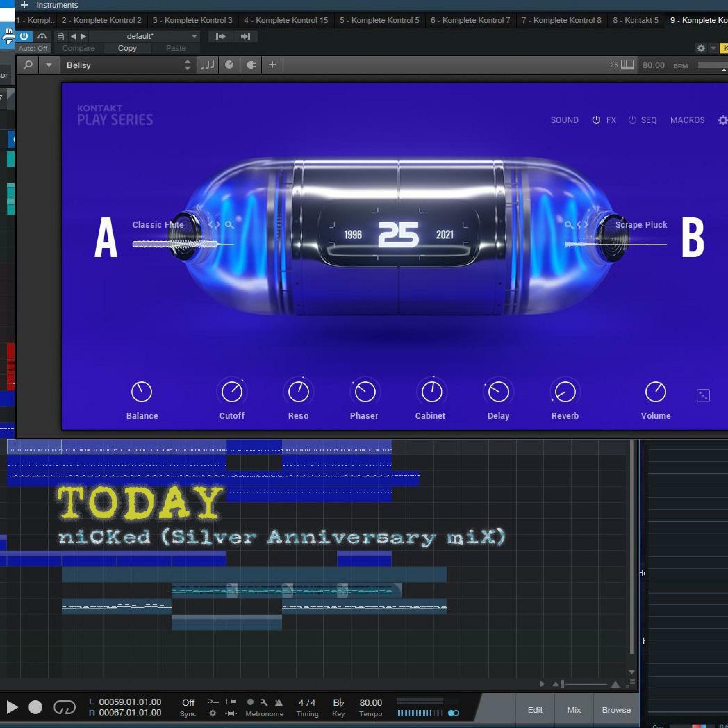Open the plug-in parameters knob icon
Image resolution: width=728 pixels, height=728 pixels.
coord(229,65)
